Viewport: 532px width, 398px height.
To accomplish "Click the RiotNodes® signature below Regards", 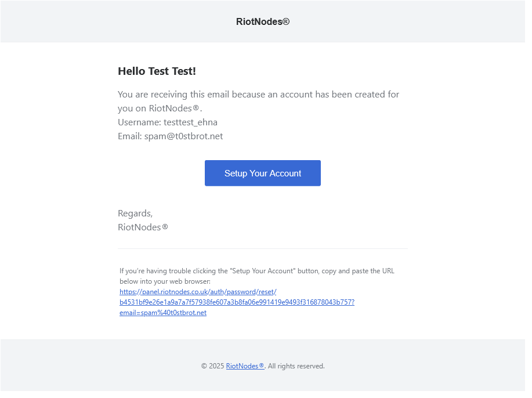I will (x=143, y=227).
